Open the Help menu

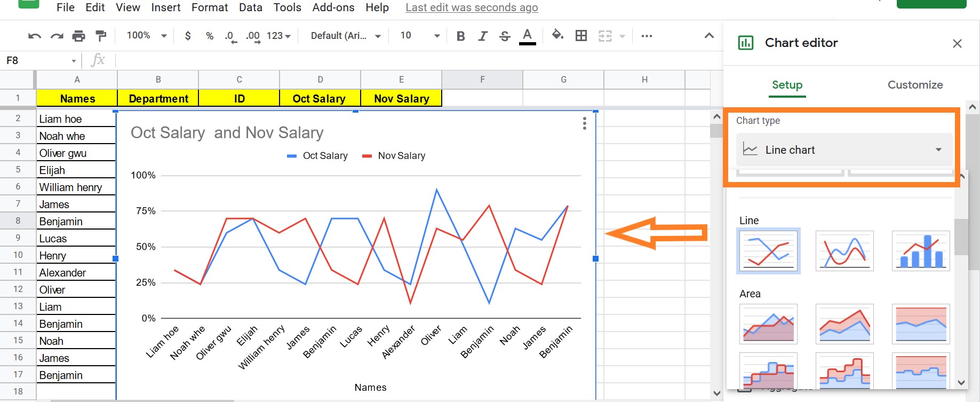pyautogui.click(x=377, y=7)
